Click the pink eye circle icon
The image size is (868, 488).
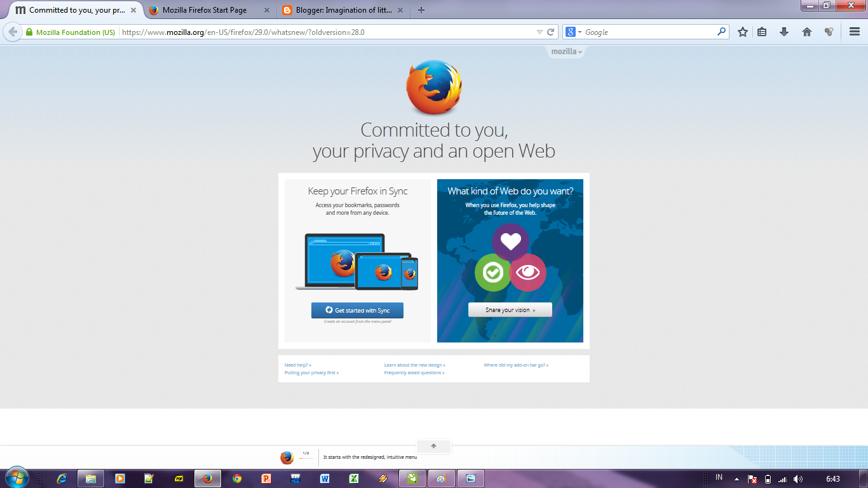pos(528,273)
